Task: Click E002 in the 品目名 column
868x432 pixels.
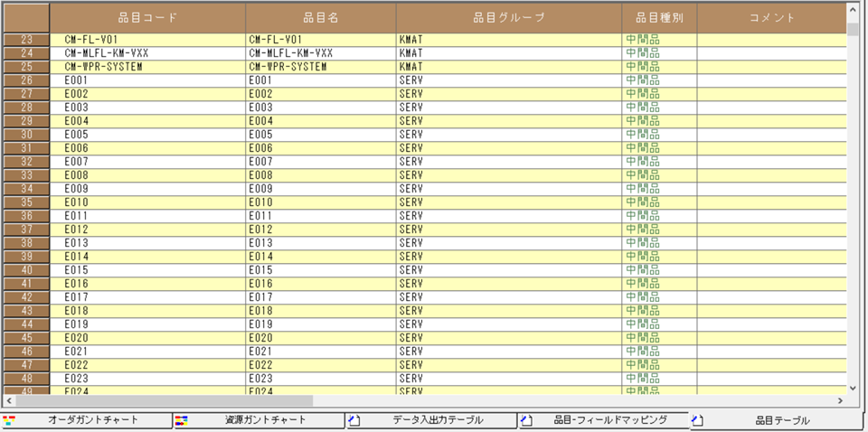Action: (321, 94)
